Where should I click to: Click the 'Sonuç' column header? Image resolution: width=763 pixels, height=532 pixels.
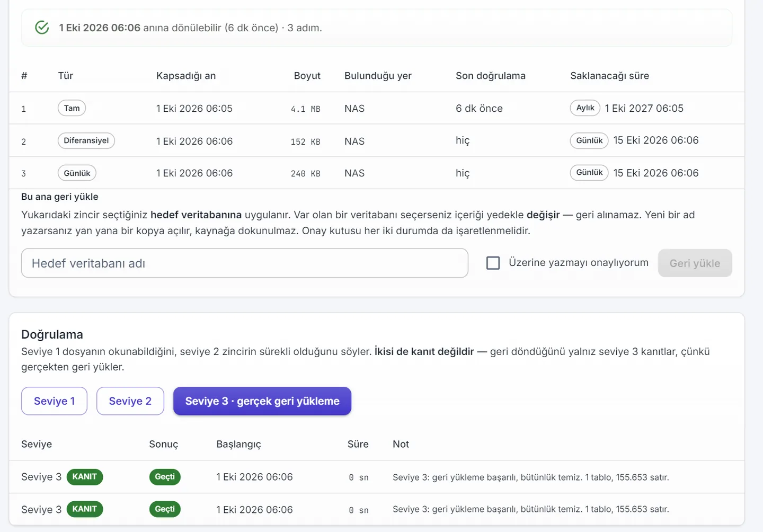[163, 444]
